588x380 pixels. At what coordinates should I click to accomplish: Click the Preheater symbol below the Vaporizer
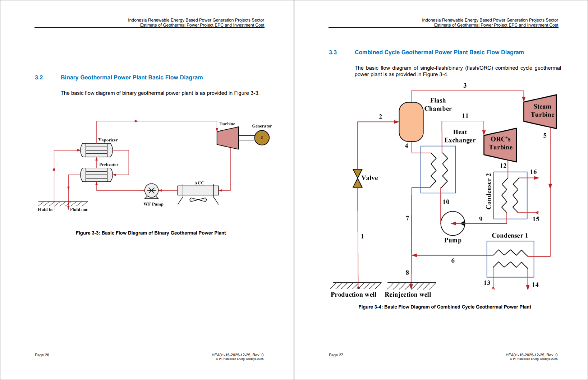(x=96, y=175)
